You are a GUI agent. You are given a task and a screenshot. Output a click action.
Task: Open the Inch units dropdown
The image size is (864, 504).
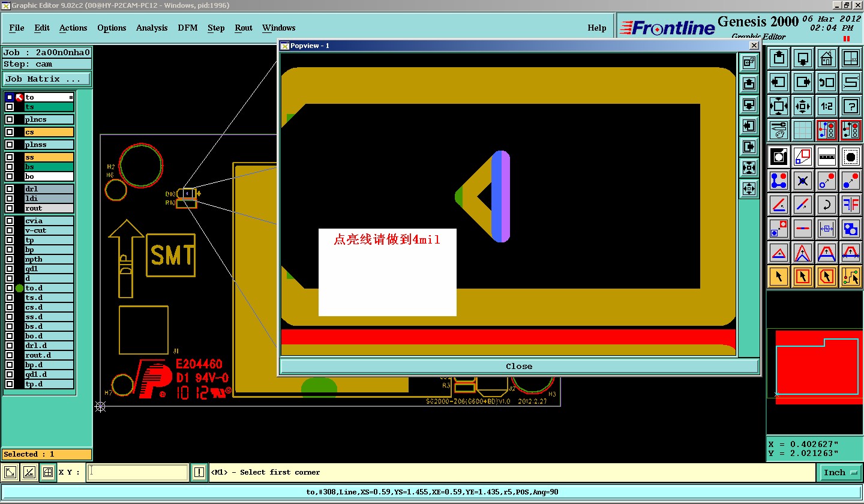pyautogui.click(x=840, y=473)
